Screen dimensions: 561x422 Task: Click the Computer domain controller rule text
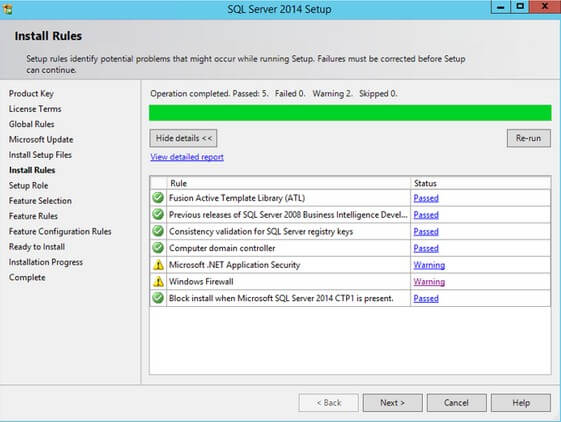click(x=222, y=248)
